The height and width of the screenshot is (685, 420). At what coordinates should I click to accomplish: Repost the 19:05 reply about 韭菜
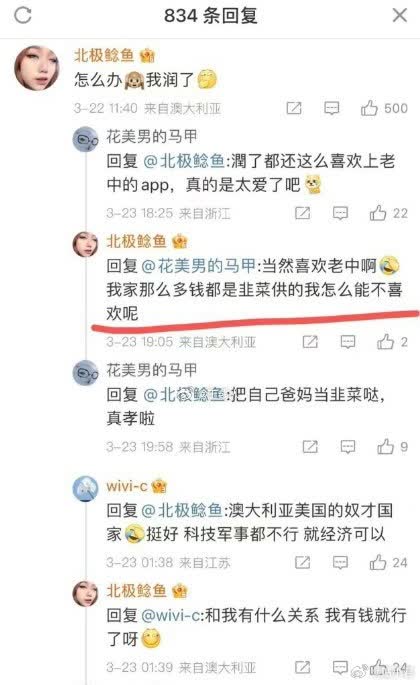click(x=310, y=341)
